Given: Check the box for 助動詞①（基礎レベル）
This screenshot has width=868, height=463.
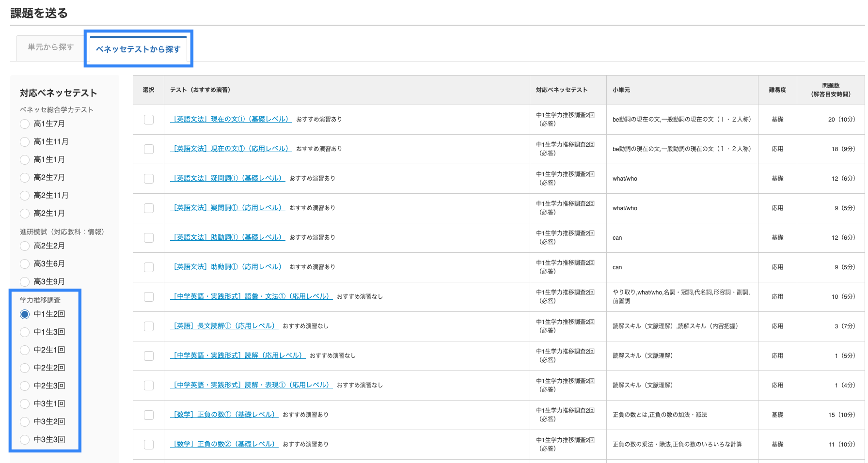Looking at the screenshot, I should click(149, 238).
